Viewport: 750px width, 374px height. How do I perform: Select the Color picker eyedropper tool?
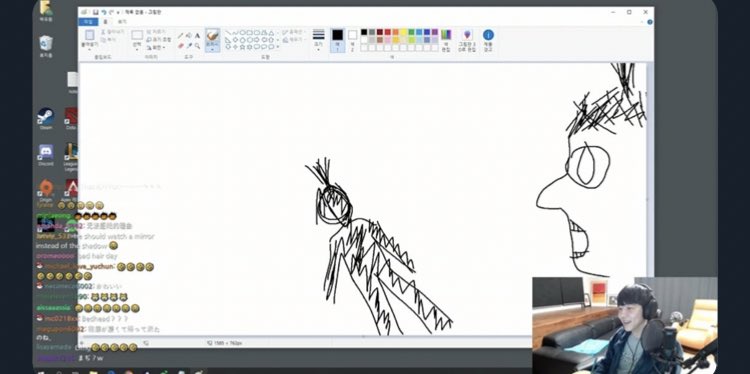coord(189,46)
